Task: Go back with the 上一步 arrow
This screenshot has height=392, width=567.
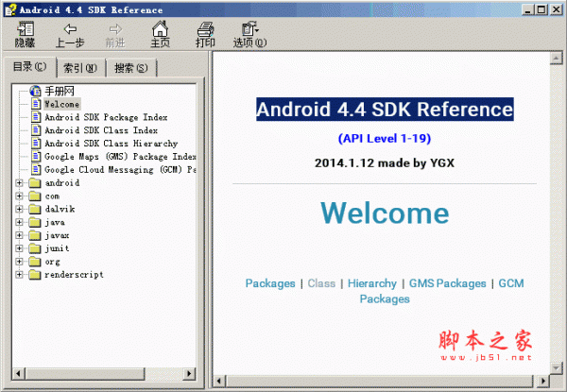Action: click(x=70, y=29)
